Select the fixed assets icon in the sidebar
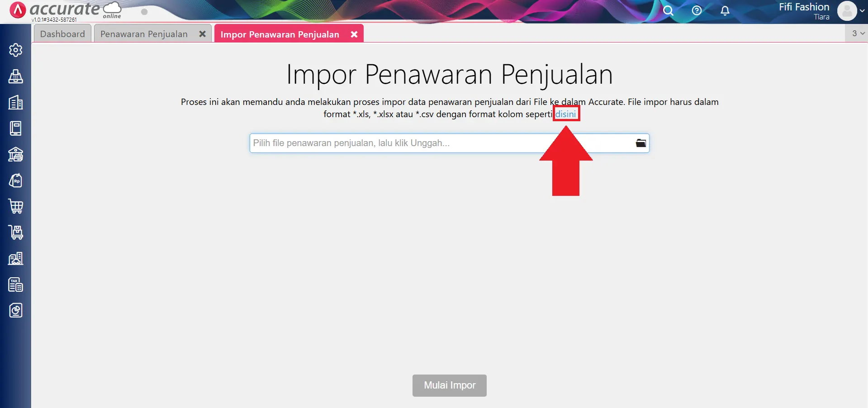 (16, 259)
